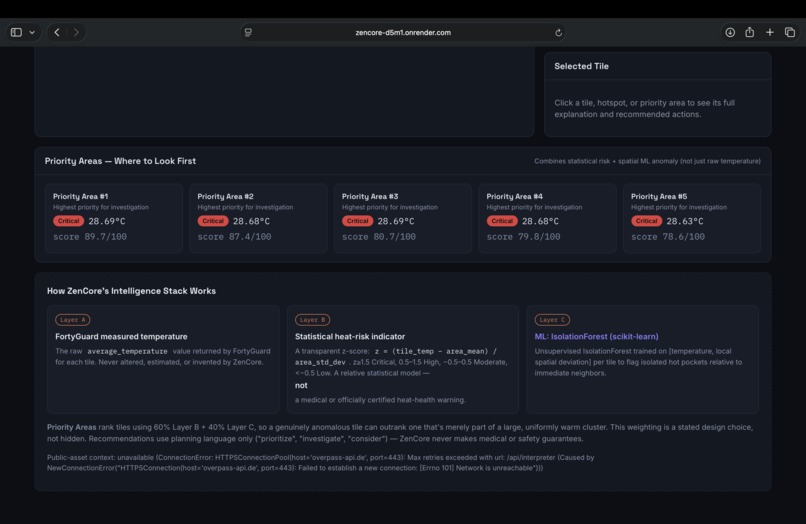Click the Critical badge on Priority Area #3
This screenshot has height=524, width=806.
point(357,221)
